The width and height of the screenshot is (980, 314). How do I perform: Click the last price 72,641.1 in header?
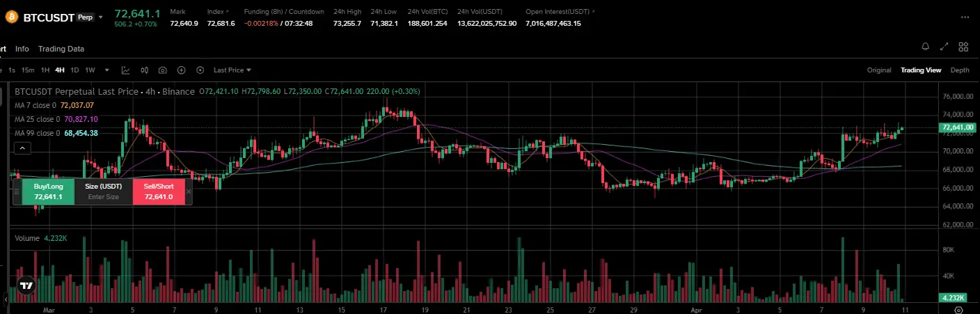pyautogui.click(x=138, y=13)
